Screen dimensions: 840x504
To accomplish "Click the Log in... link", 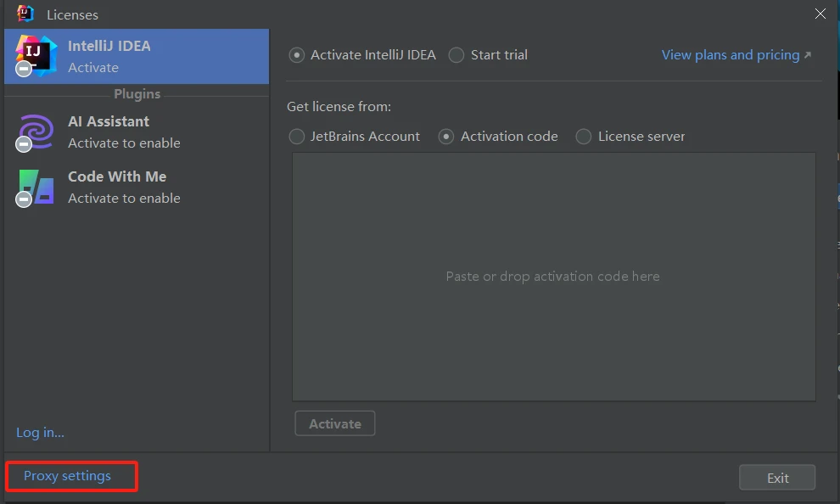I will pos(40,432).
